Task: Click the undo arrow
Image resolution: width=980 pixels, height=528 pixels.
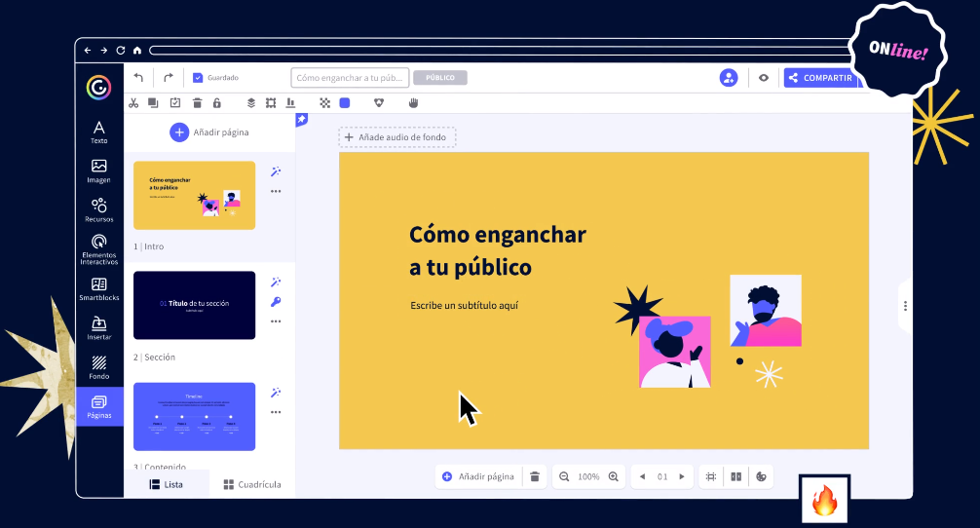Action: (x=138, y=78)
